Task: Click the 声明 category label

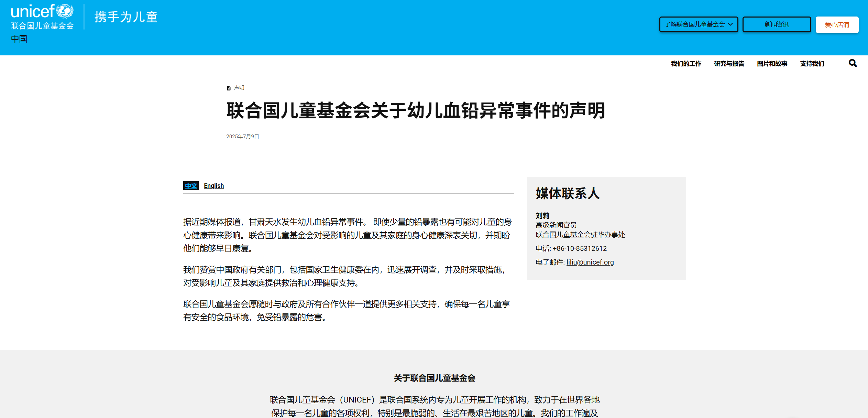Action: (x=239, y=88)
